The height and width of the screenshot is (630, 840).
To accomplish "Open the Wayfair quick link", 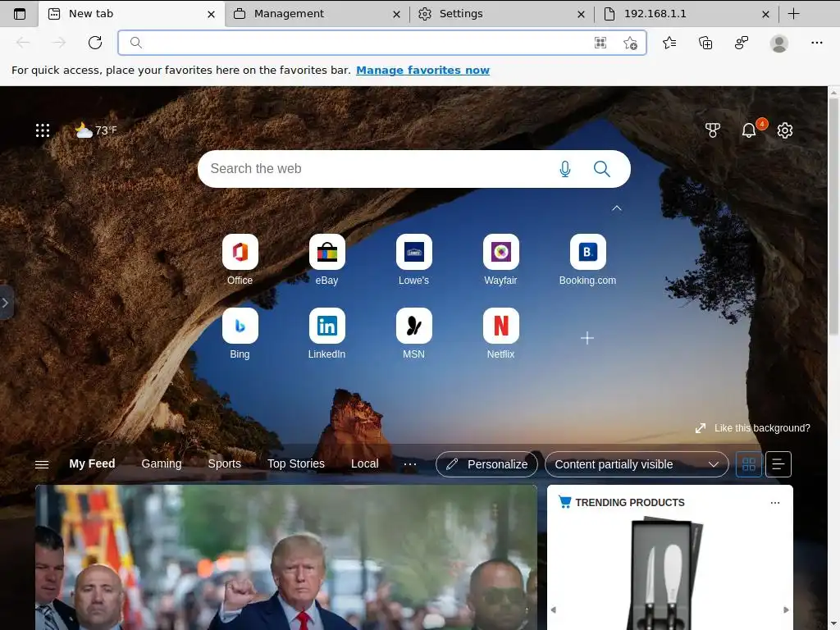I will point(501,260).
